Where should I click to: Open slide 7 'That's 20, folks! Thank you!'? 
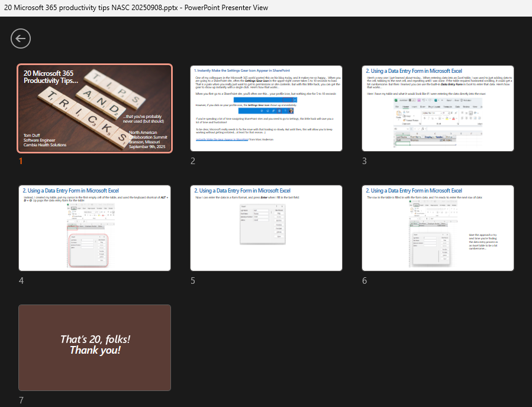tap(95, 348)
